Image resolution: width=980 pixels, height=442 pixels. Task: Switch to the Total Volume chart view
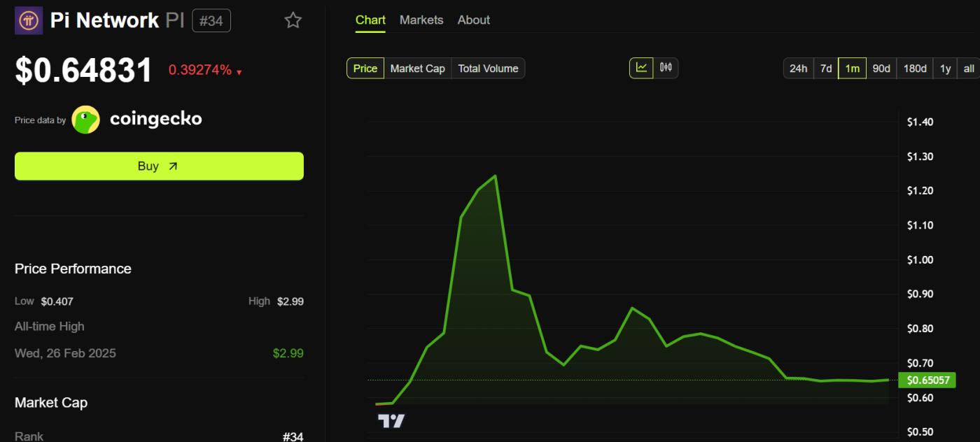(x=488, y=68)
